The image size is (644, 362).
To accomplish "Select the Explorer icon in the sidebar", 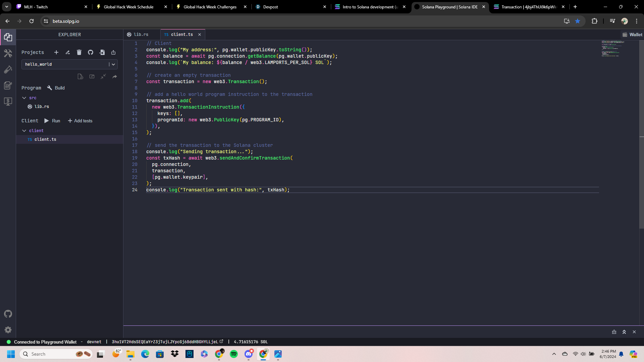I will pos(8,37).
